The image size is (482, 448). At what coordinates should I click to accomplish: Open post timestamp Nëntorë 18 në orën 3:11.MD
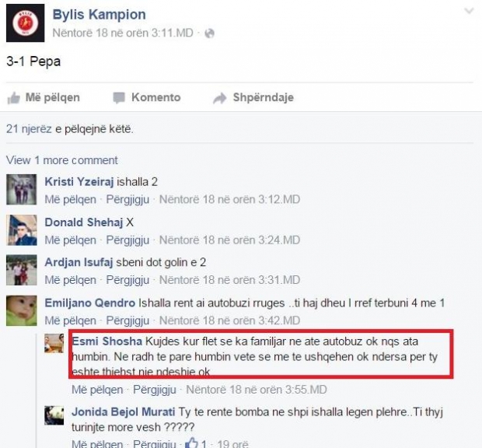pyautogui.click(x=123, y=33)
